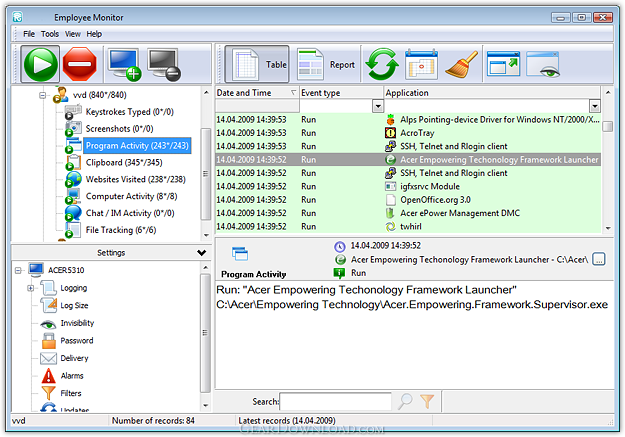The width and height of the screenshot is (625, 437).
Task: Select Chat / IM Activity (0*/0)
Action: click(130, 213)
